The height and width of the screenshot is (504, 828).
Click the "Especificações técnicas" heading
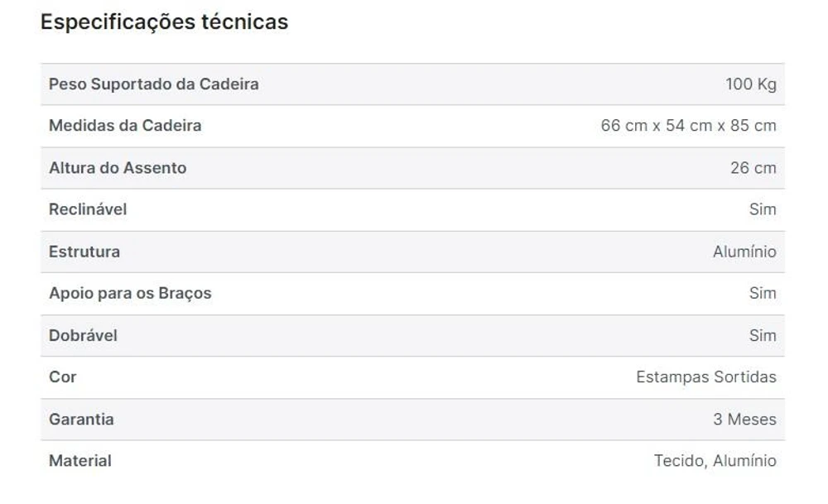[x=164, y=22]
